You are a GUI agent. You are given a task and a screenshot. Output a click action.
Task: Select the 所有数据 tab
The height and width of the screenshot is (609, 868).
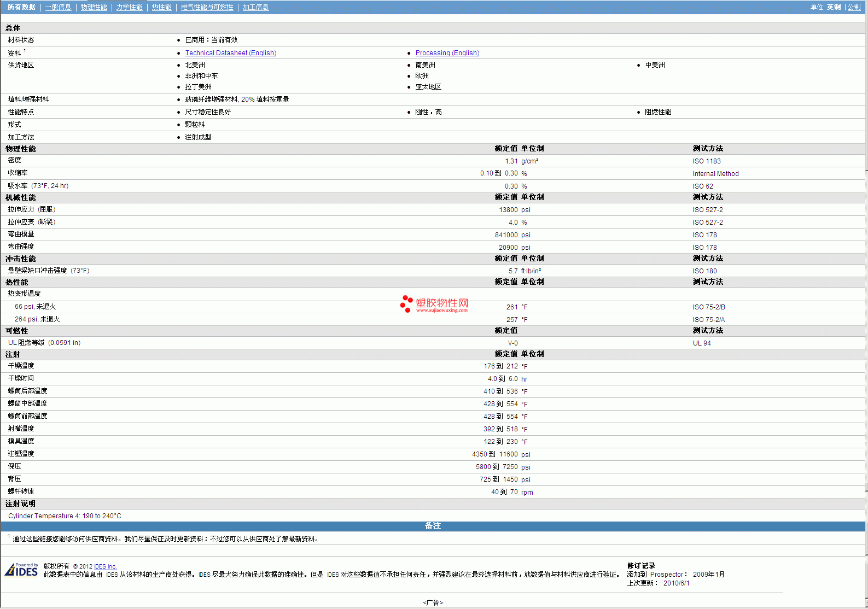point(21,7)
